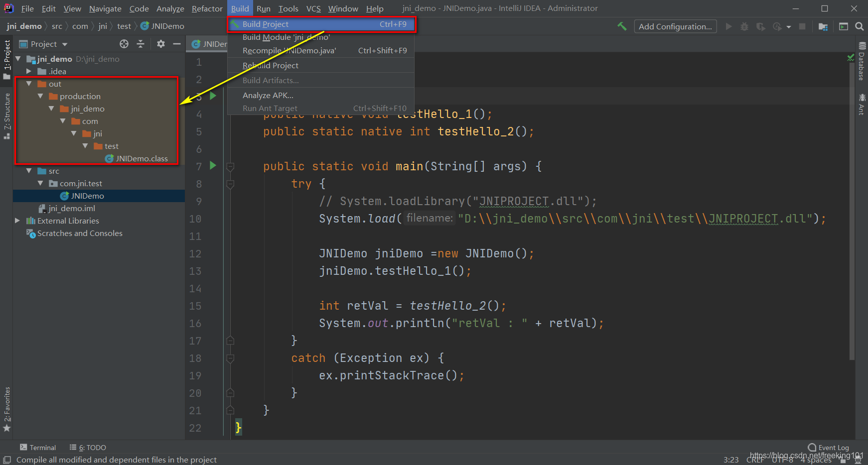Click the run gutter arrow on line 3
This screenshot has height=465, width=868.
(x=213, y=96)
